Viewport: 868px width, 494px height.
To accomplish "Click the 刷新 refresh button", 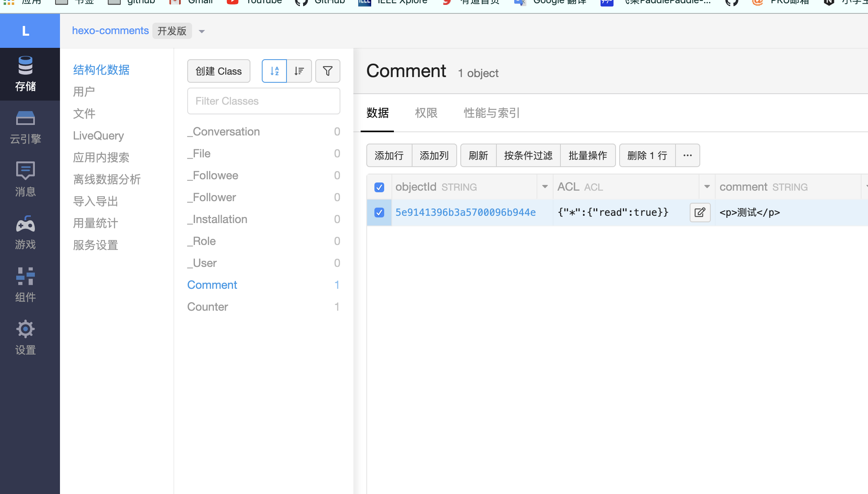I will click(478, 155).
